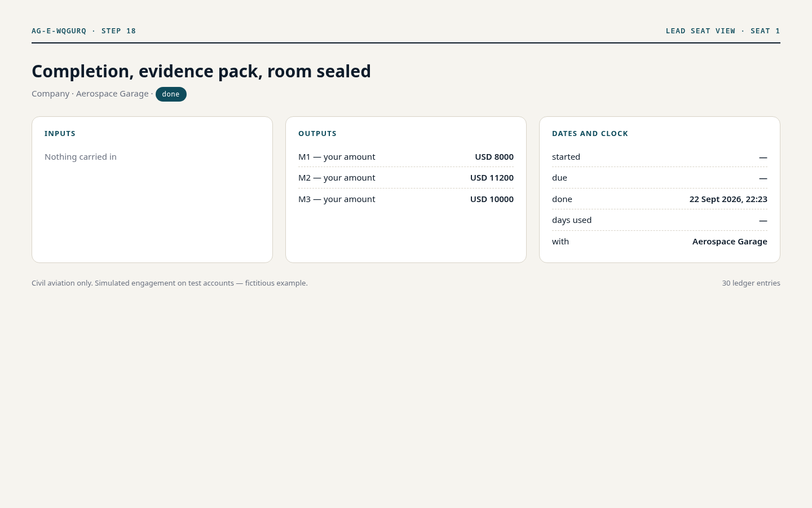Select the 'M2 — your amount' row label
The image size is (812, 508).
click(x=337, y=178)
